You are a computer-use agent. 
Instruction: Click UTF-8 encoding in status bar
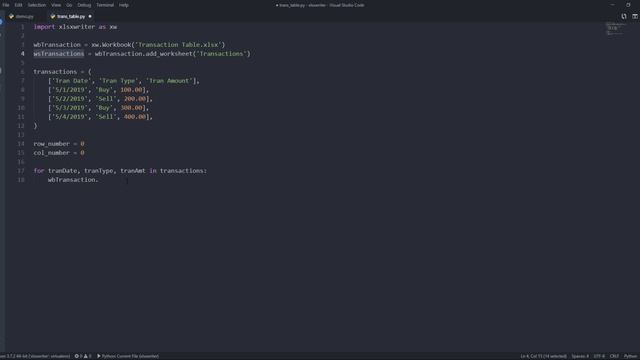pos(599,356)
